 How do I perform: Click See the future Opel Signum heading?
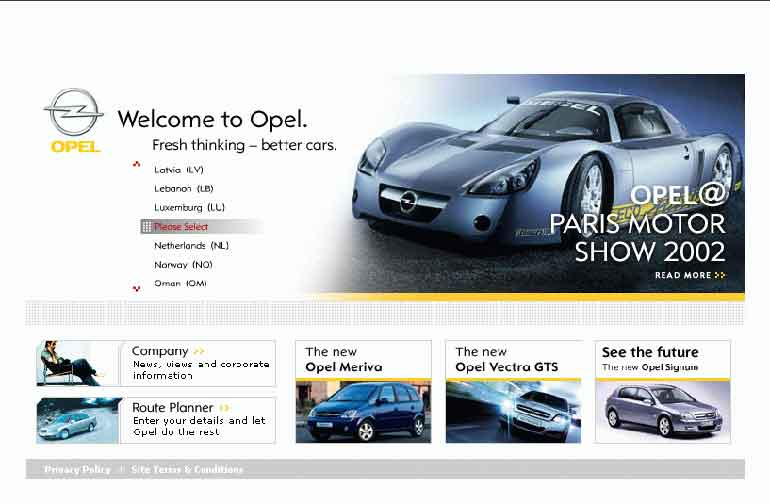(650, 359)
